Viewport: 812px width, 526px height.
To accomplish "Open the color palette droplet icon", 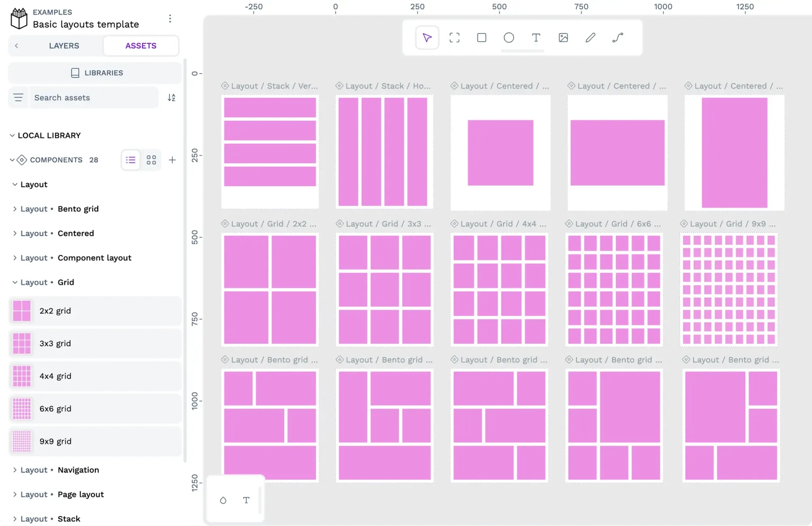I will (223, 500).
